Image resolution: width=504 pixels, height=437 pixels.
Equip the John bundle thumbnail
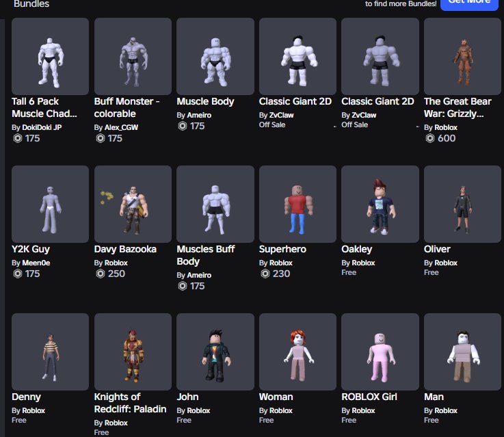pos(215,352)
